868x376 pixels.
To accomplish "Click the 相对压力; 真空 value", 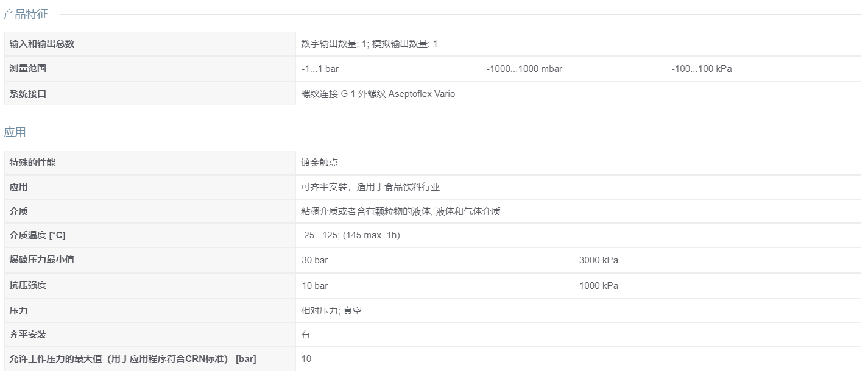I will click(x=331, y=310).
